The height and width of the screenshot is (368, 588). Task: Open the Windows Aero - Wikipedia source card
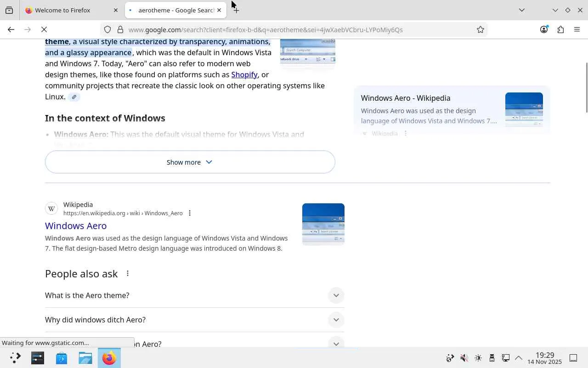click(x=452, y=110)
